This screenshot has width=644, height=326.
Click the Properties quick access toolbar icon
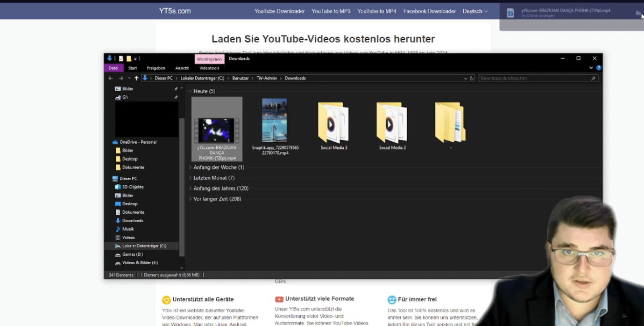pos(121,59)
